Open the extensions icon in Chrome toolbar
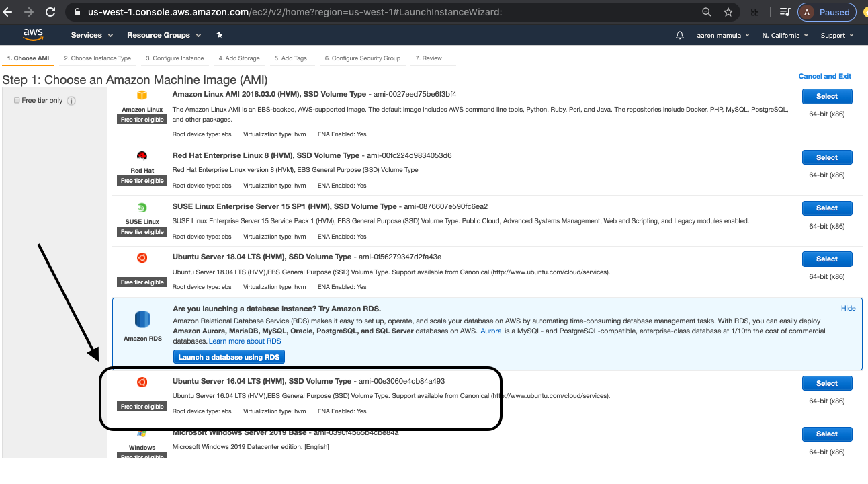Screen dimensions: 868x484 pyautogui.click(x=755, y=12)
